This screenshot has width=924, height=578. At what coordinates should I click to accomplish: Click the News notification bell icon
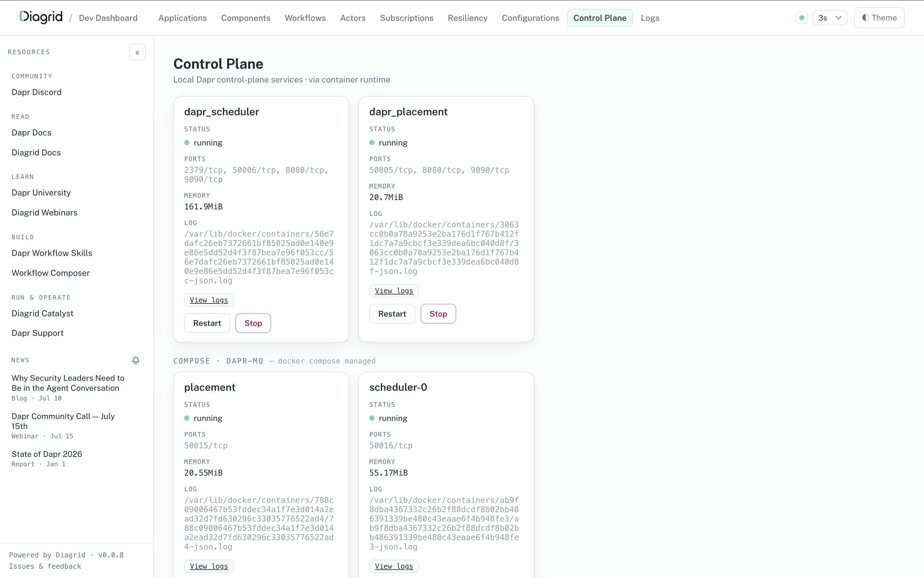(135, 361)
